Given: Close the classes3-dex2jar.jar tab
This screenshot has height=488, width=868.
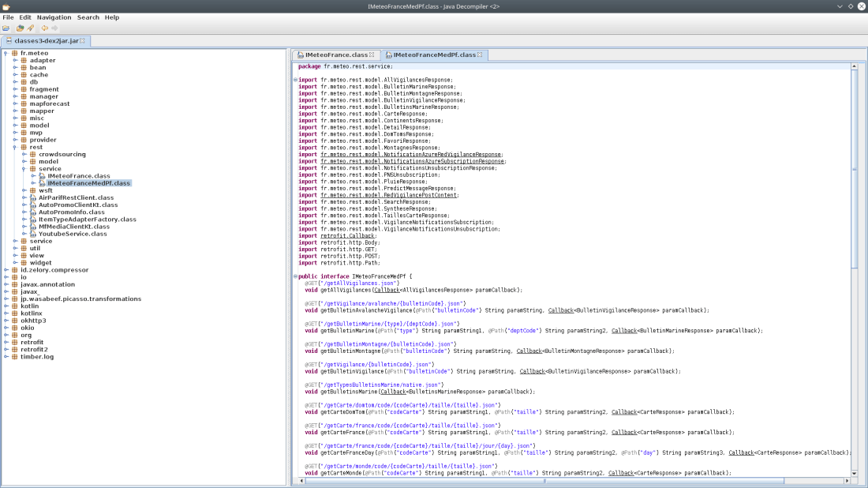Looking at the screenshot, I should point(82,41).
